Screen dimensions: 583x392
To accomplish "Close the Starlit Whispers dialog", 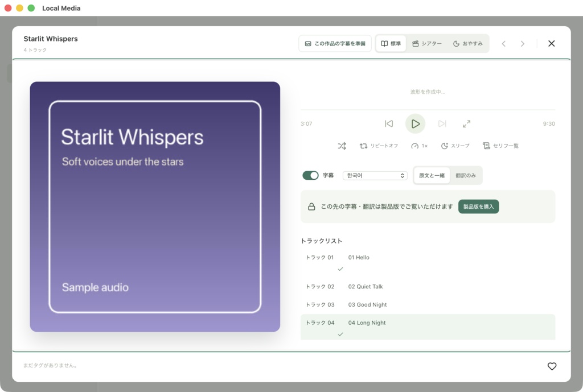I will click(551, 43).
